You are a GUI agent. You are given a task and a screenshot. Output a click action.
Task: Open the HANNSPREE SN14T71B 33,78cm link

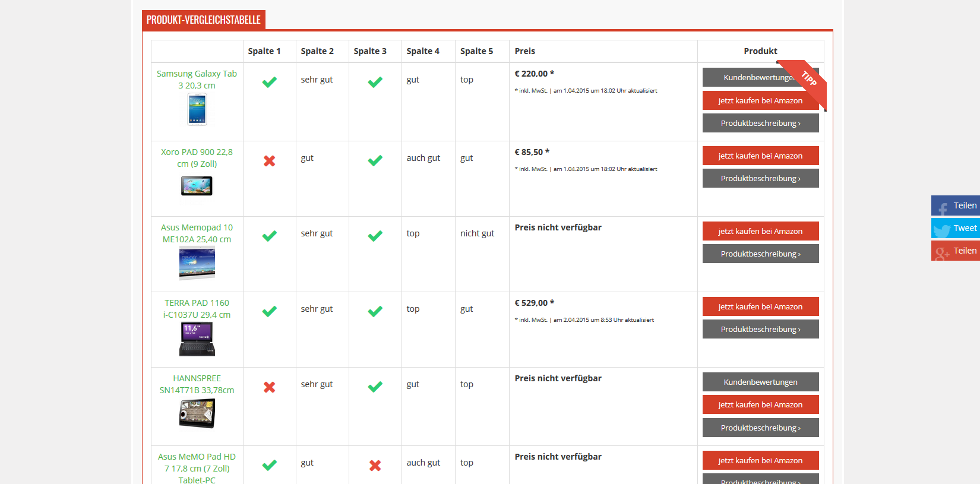click(197, 384)
